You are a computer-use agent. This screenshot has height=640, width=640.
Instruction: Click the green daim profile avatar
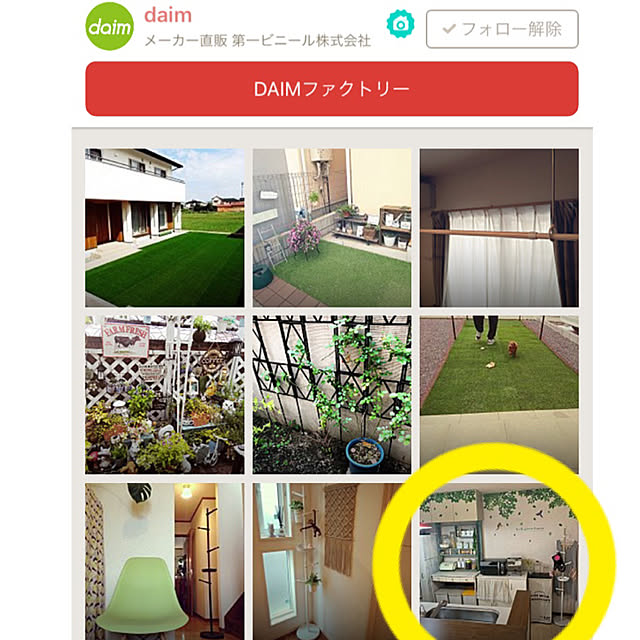tap(109, 27)
